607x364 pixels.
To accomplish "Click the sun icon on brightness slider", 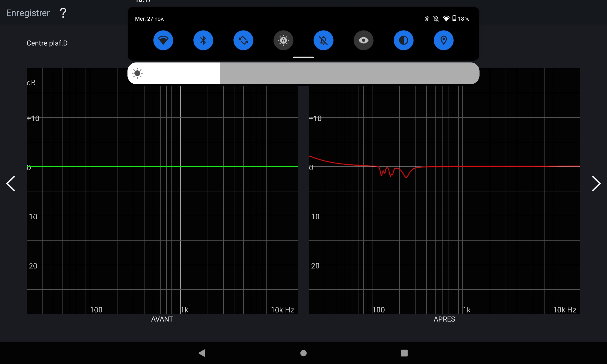I will 137,73.
